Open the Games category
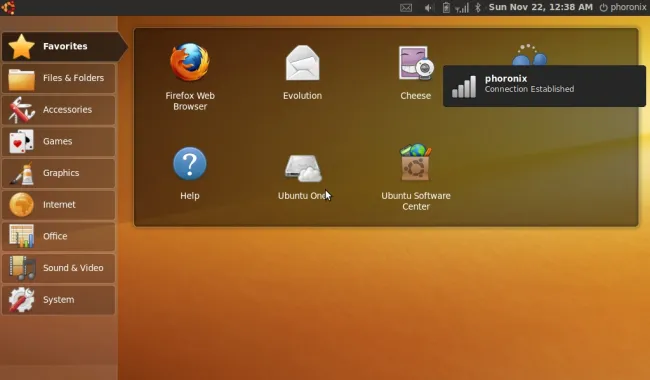 [58, 141]
